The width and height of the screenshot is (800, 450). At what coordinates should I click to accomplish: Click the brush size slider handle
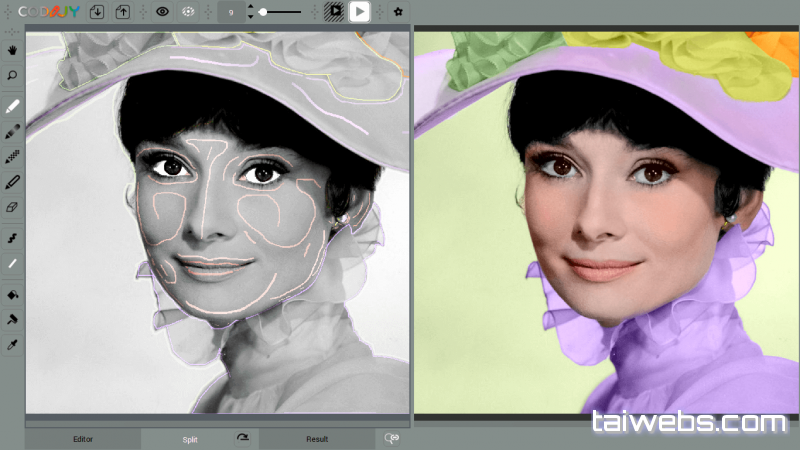263,12
